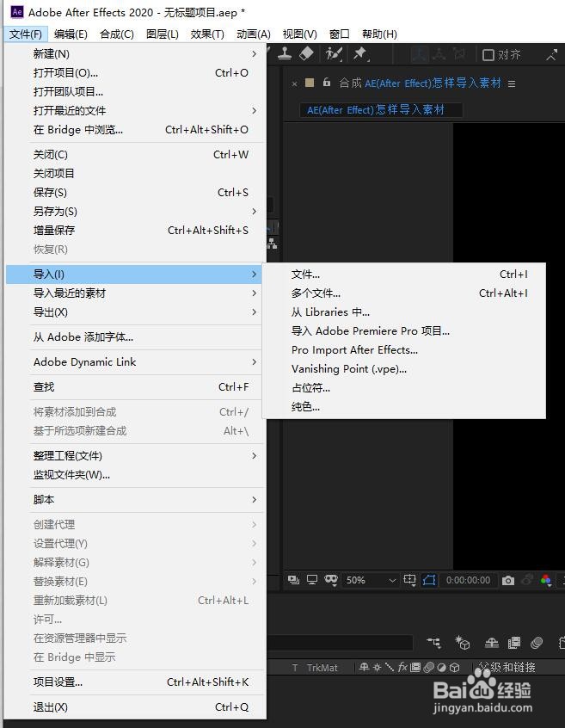This screenshot has width=565, height=728.
Task: Open the 动画(A) menu
Action: point(254,34)
